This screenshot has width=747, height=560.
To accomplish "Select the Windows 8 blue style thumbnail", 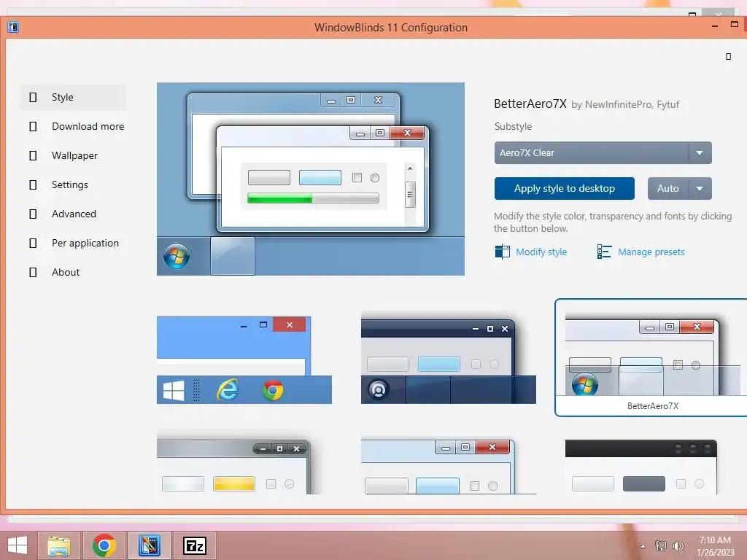I will pyautogui.click(x=244, y=360).
